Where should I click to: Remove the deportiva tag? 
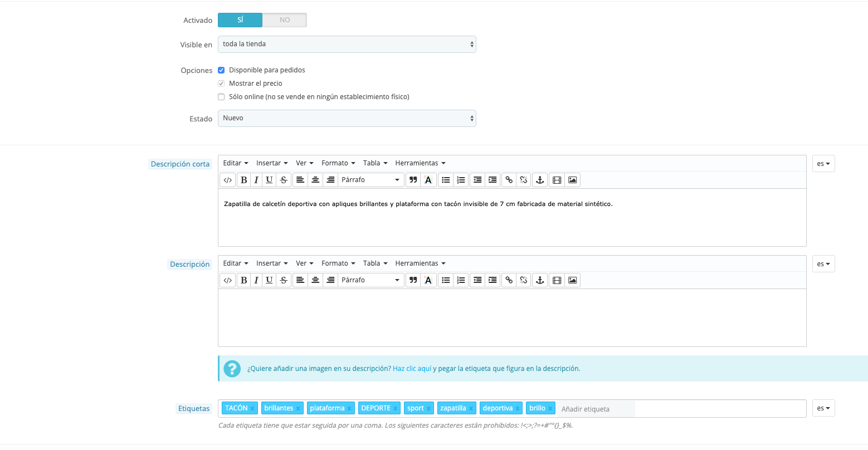pos(518,409)
